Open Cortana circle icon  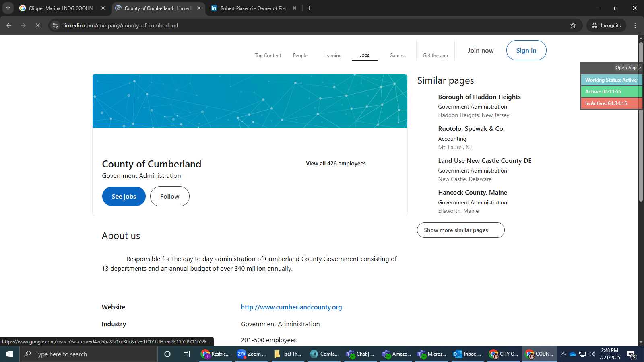[167, 354]
